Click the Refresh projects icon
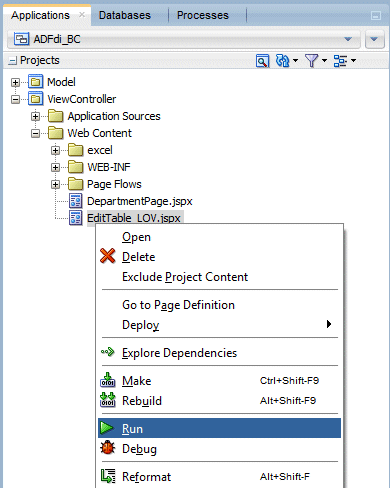390x488 pixels. pos(283,61)
